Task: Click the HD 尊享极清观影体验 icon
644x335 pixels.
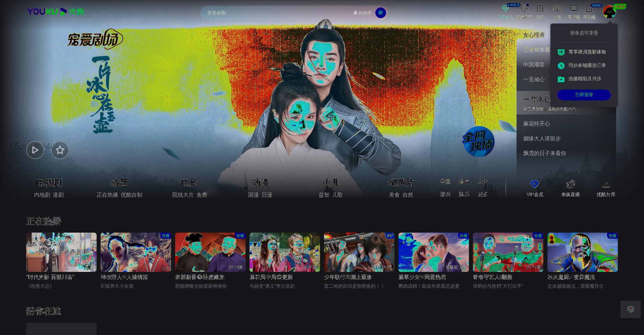Action: click(561, 52)
